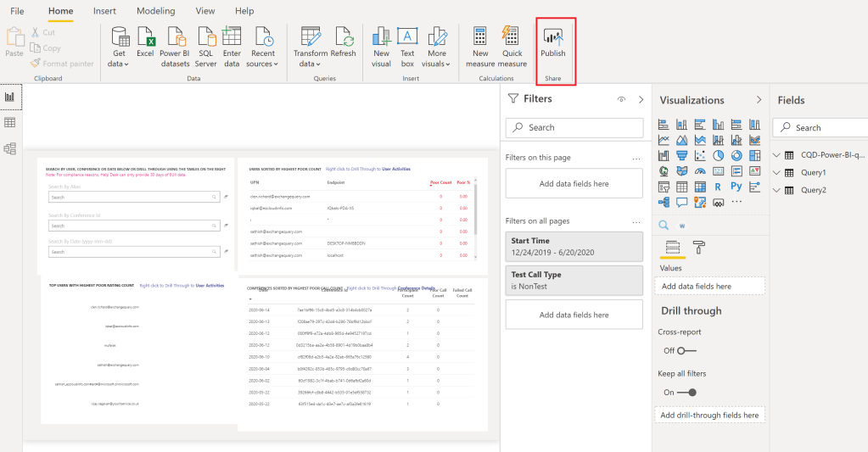The height and width of the screenshot is (452, 868).
Task: Collapse the Visualizations pane using the chevron
Action: pyautogui.click(x=759, y=99)
